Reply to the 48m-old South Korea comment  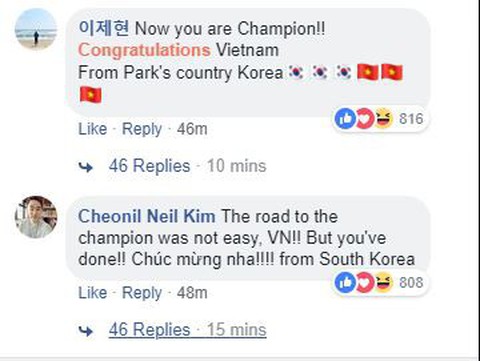pos(142,293)
